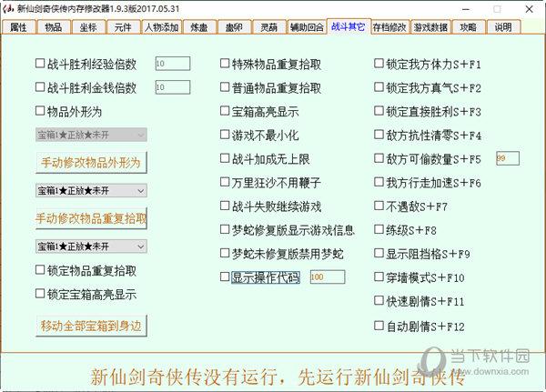546x392 pixels.
Task: Minimize the trainer window
Action: pos(466,9)
